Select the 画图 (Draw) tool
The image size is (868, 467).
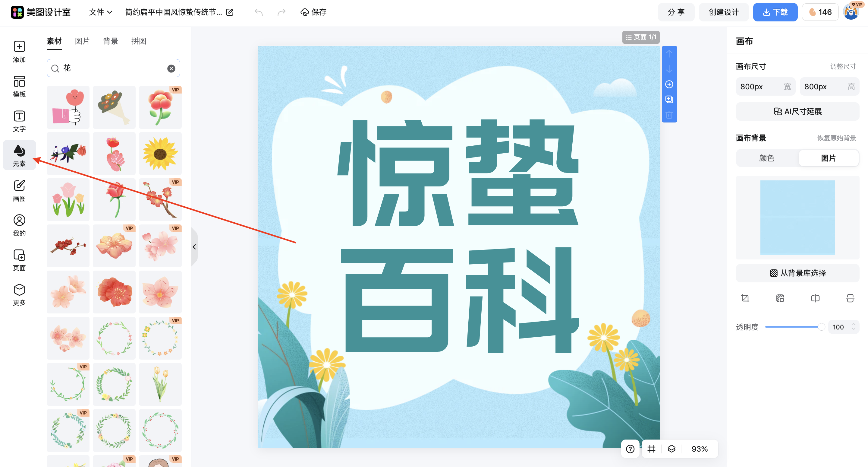(x=19, y=190)
